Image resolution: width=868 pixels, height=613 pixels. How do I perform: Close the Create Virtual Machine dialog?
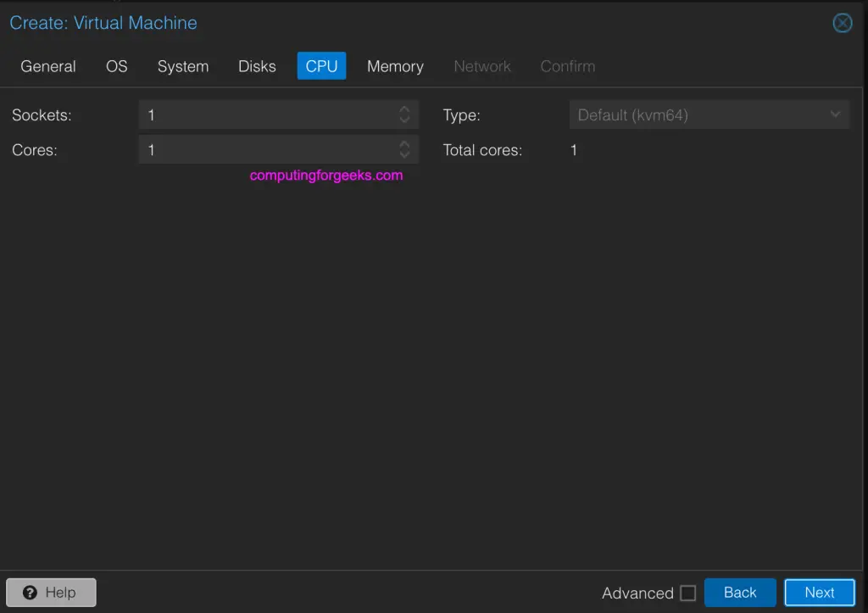tap(842, 23)
